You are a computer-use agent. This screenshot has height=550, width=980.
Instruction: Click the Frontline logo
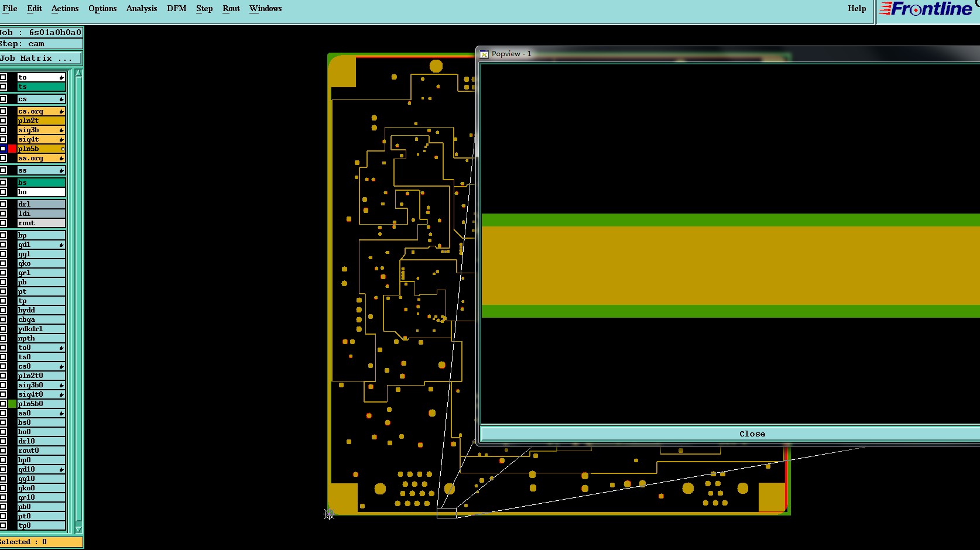click(x=926, y=9)
